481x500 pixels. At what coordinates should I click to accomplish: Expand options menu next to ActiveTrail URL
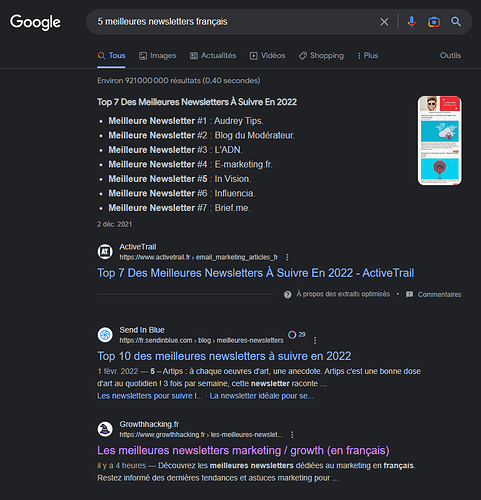(287, 257)
